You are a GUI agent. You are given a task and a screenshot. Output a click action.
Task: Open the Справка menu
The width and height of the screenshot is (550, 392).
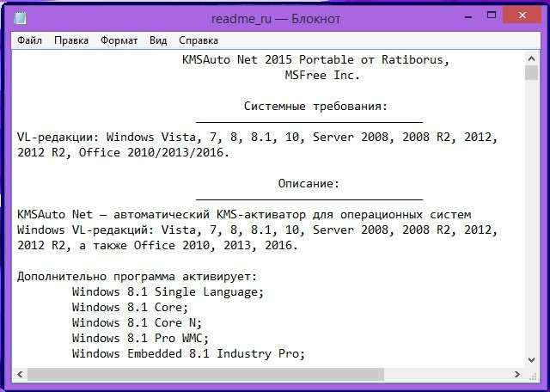pos(199,40)
